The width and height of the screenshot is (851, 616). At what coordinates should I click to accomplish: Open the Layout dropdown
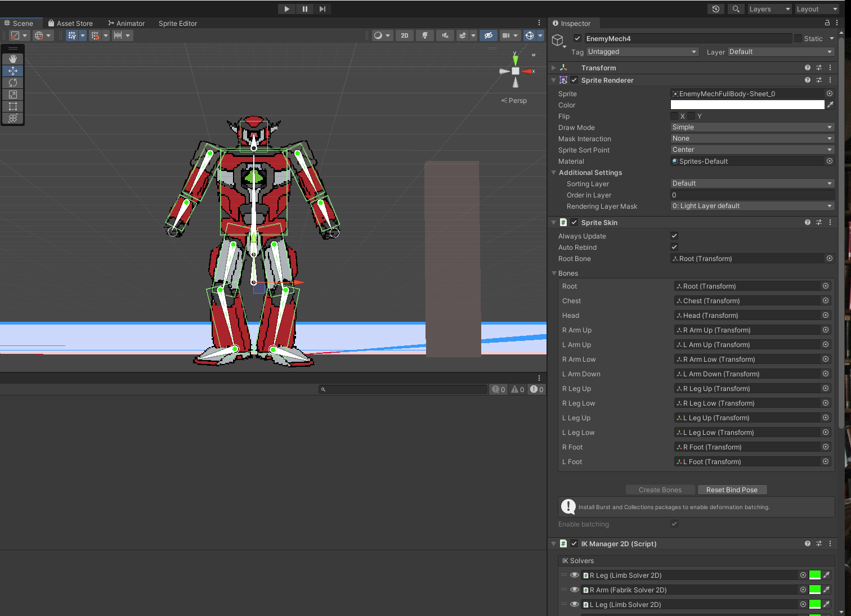817,9
